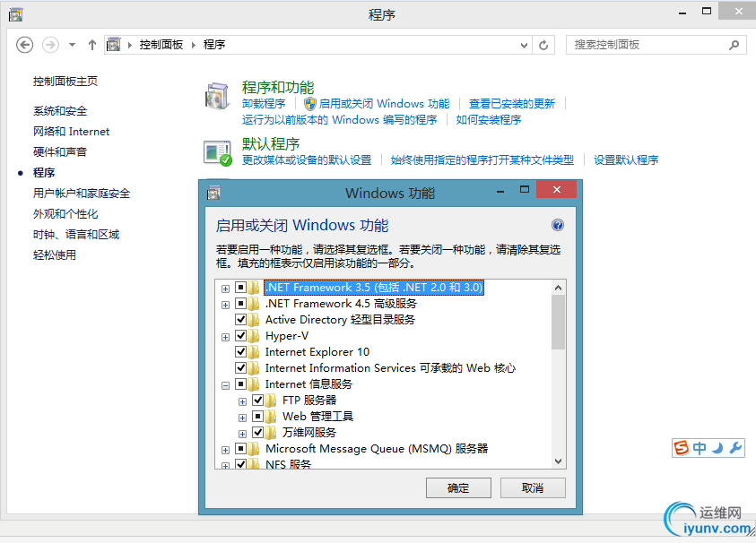Click folder icon of Internet Explorer 10
Screen dimensions: 756x543
pyautogui.click(x=254, y=352)
